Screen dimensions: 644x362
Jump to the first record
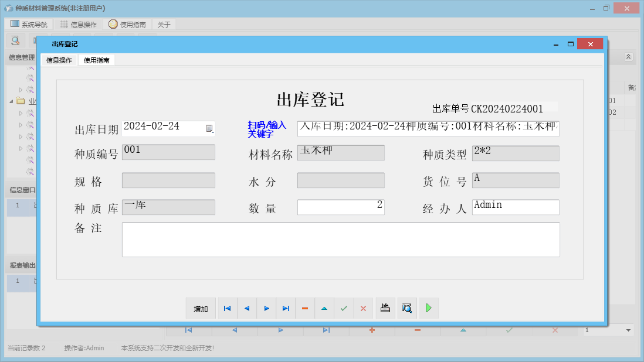tap(227, 308)
